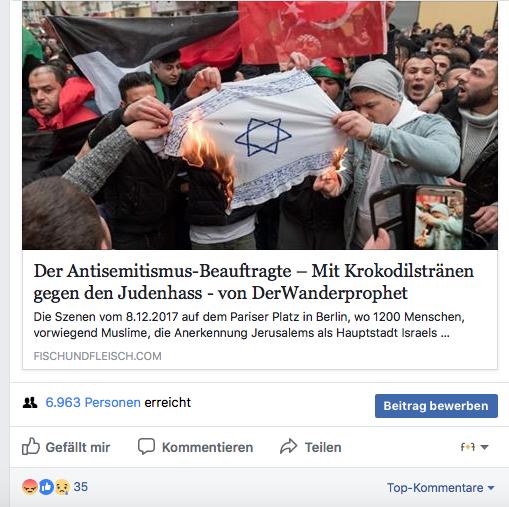This screenshot has height=507, width=509.
Task: Click the speech bubble comment icon
Action: pyautogui.click(x=146, y=446)
